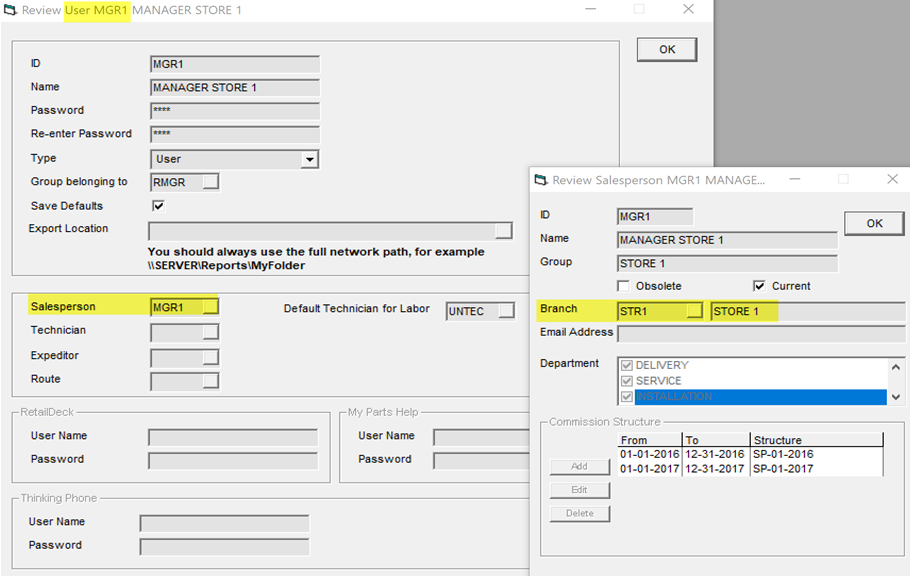Click the My Parts Help User Name field
Screen dimensions: 910x576
pos(482,437)
